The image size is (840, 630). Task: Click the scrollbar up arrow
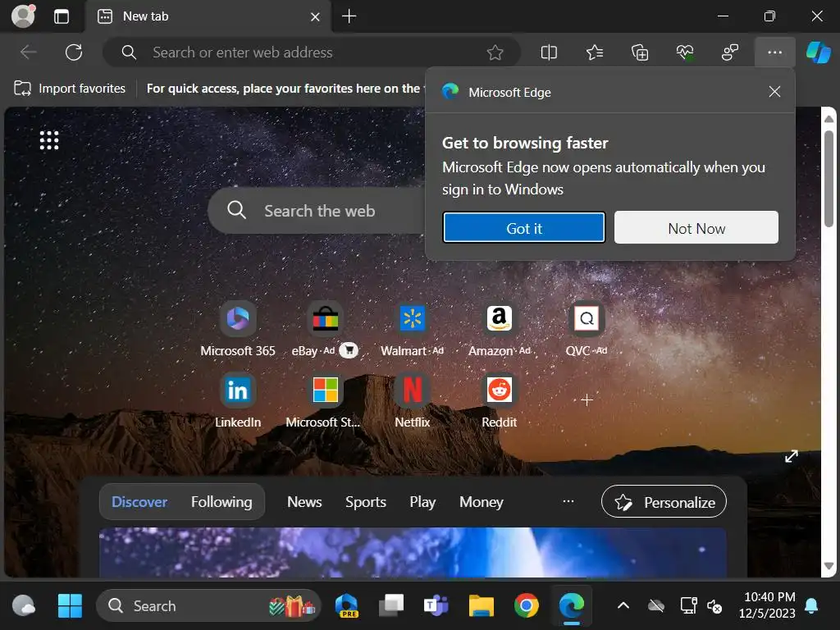829,118
